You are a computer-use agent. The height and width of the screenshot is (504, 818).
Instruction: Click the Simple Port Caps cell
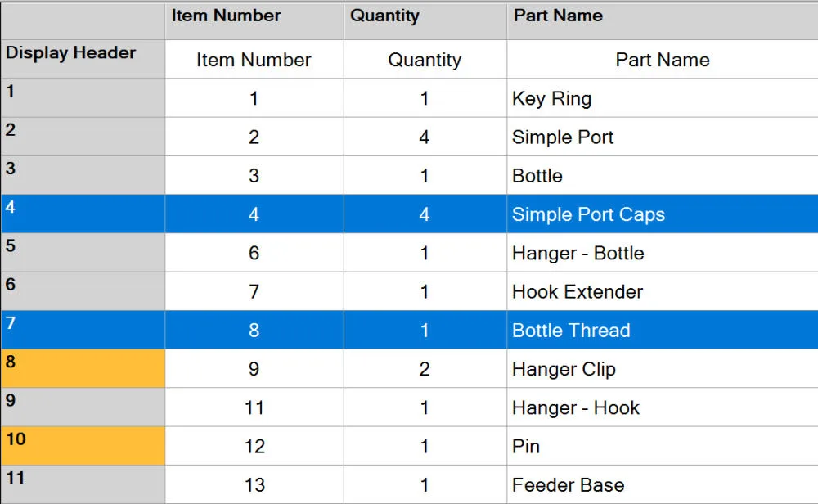point(663,214)
